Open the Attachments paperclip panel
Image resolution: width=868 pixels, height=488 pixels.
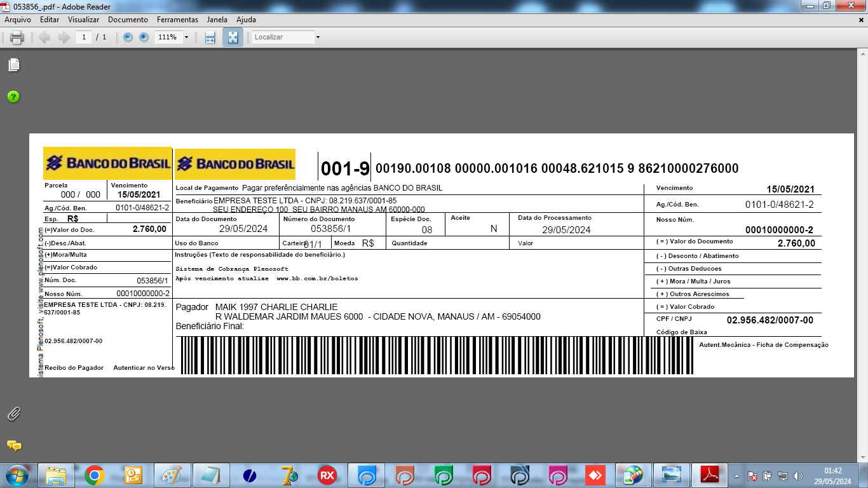click(x=13, y=414)
